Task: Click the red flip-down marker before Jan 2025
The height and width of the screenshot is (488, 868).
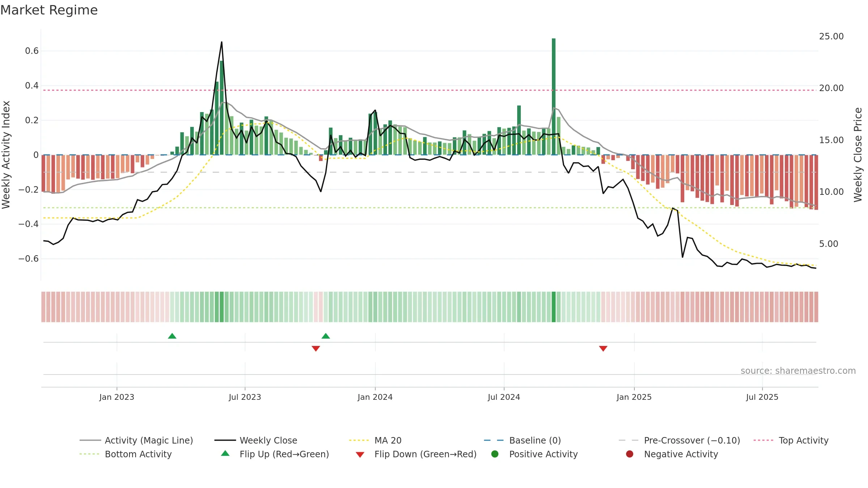Action: click(x=603, y=348)
